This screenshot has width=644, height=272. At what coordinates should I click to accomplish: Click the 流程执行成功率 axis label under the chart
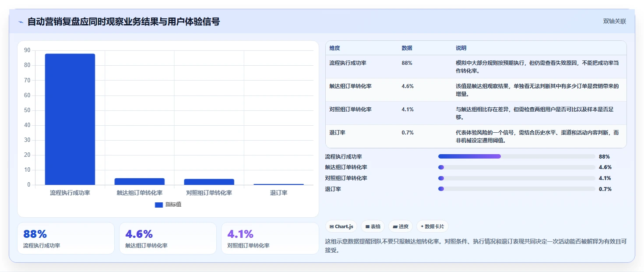70,193
